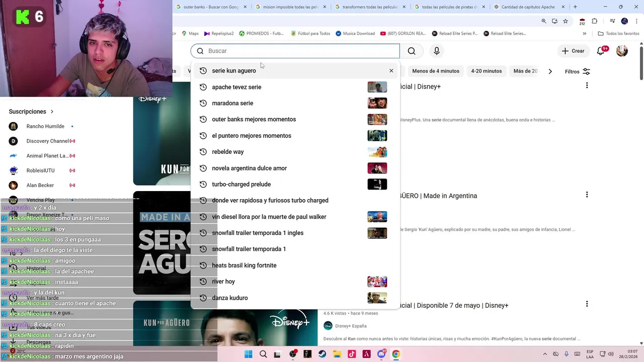Click thumbnail beside 'maradona serie'

(377, 103)
